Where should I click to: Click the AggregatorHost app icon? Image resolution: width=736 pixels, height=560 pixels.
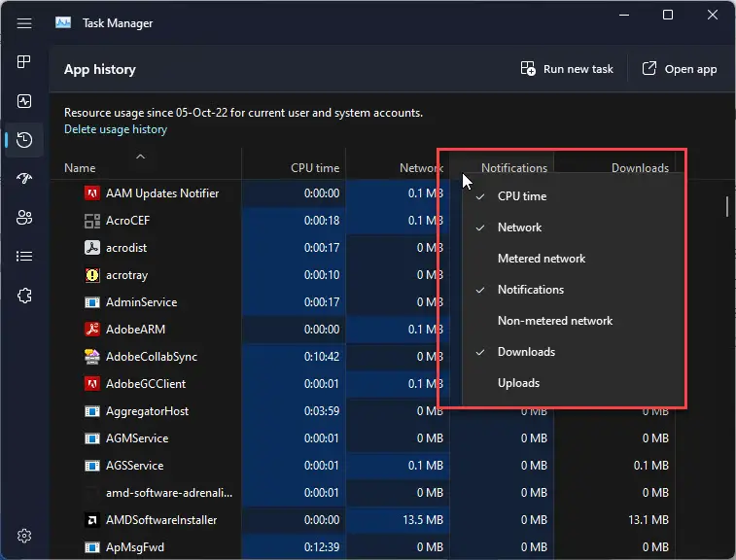[92, 411]
